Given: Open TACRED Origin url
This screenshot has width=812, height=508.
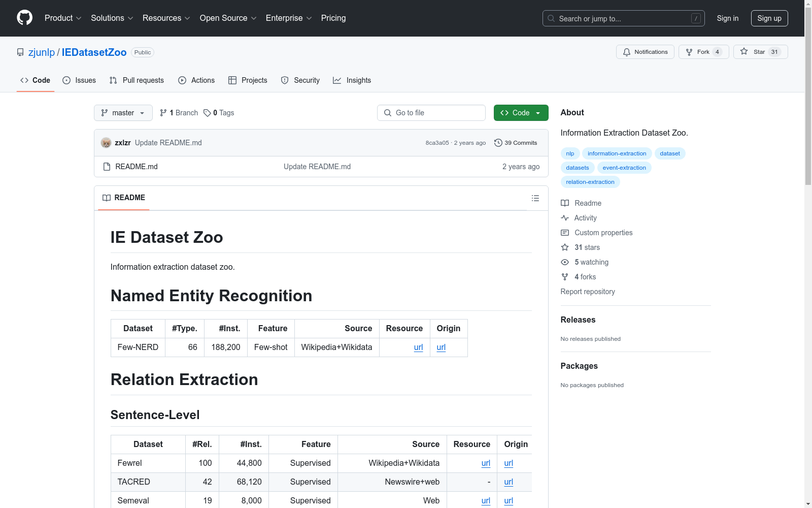Looking at the screenshot, I should 509,482.
